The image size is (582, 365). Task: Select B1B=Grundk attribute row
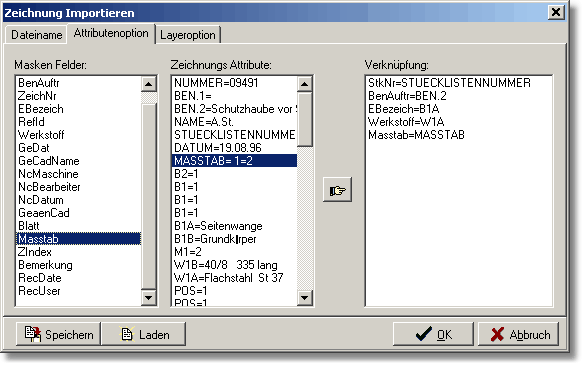click(235, 239)
